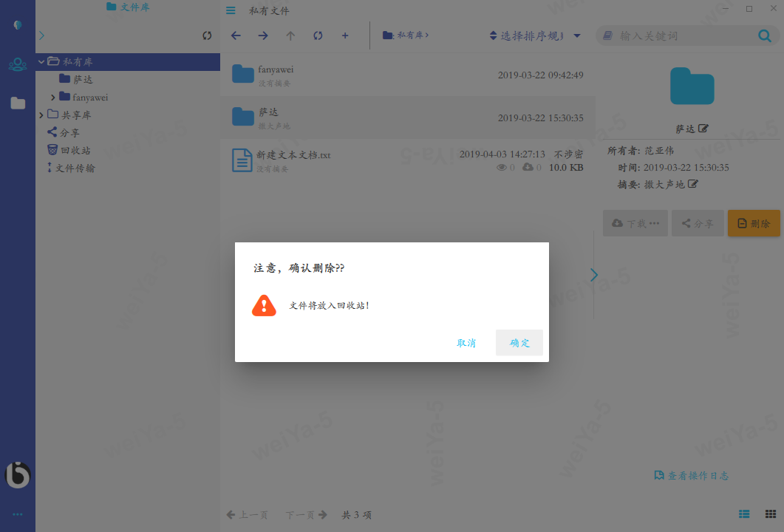Confirm deletion with 确定 button
784x532 pixels.
(x=519, y=343)
